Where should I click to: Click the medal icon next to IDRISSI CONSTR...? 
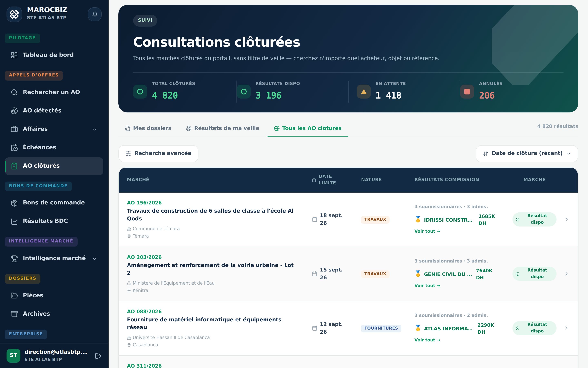point(418,220)
